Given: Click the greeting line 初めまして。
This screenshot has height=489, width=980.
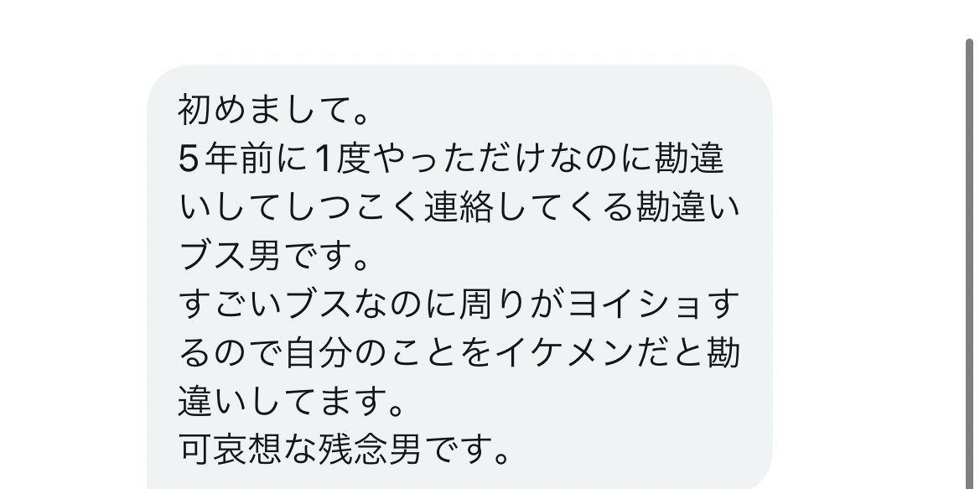Looking at the screenshot, I should [276, 111].
